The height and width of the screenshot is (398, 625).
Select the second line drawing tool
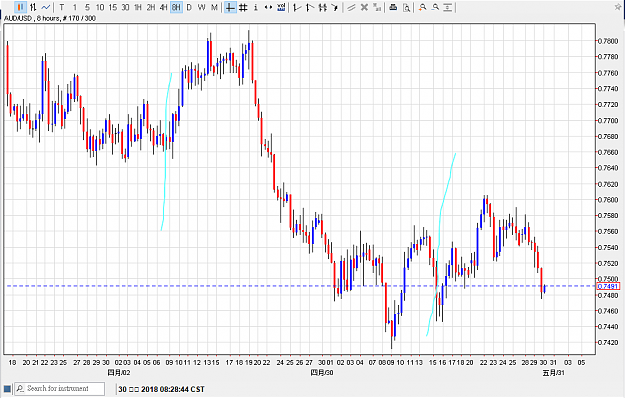click(x=310, y=7)
